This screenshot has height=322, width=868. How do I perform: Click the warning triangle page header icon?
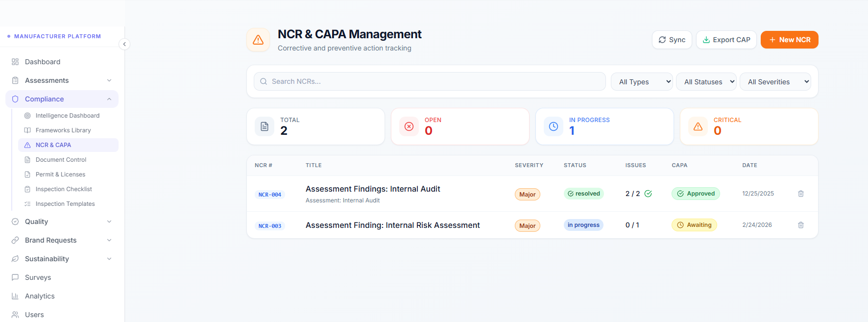(258, 40)
